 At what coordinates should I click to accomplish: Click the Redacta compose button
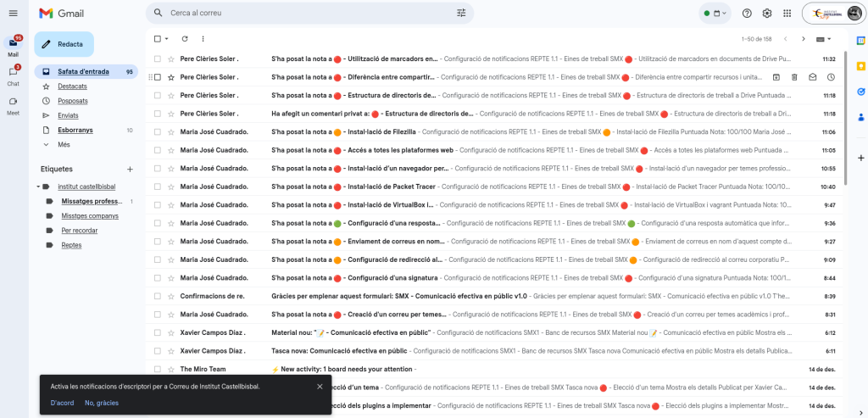[x=64, y=44]
